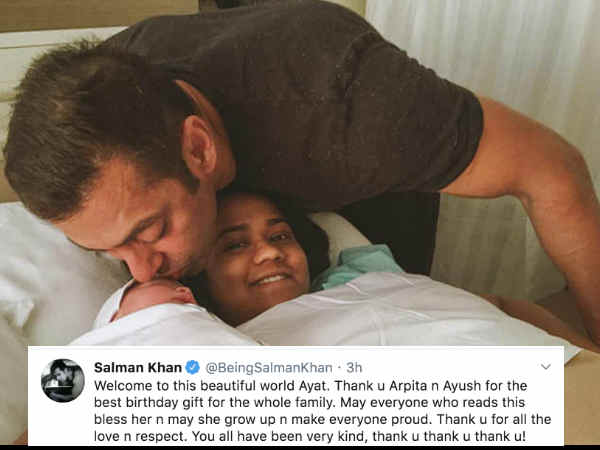Open the tweet author's circular profile avatar
The height and width of the screenshot is (450, 600).
[63, 380]
